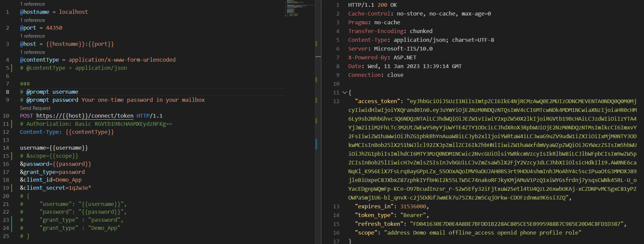Click the vertical scrollbar of request editor
Image resolution: width=644 pixels, height=244 pixels.
[x=318, y=122]
